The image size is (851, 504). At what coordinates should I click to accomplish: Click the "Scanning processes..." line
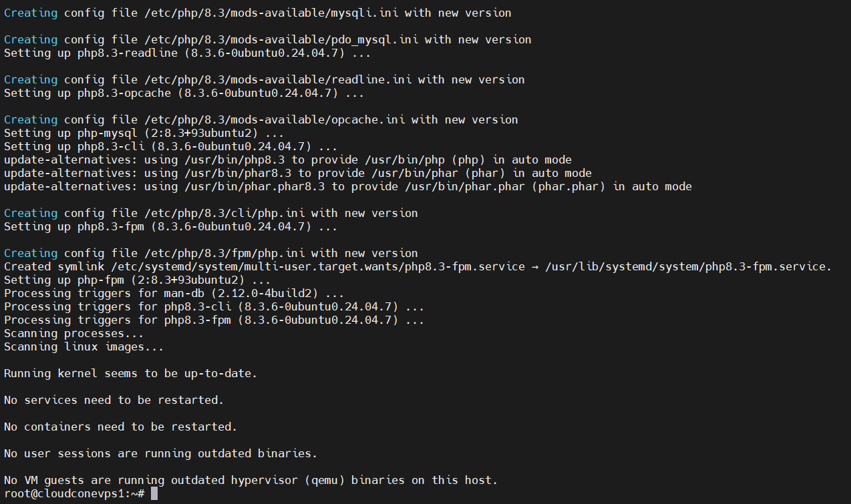(73, 333)
